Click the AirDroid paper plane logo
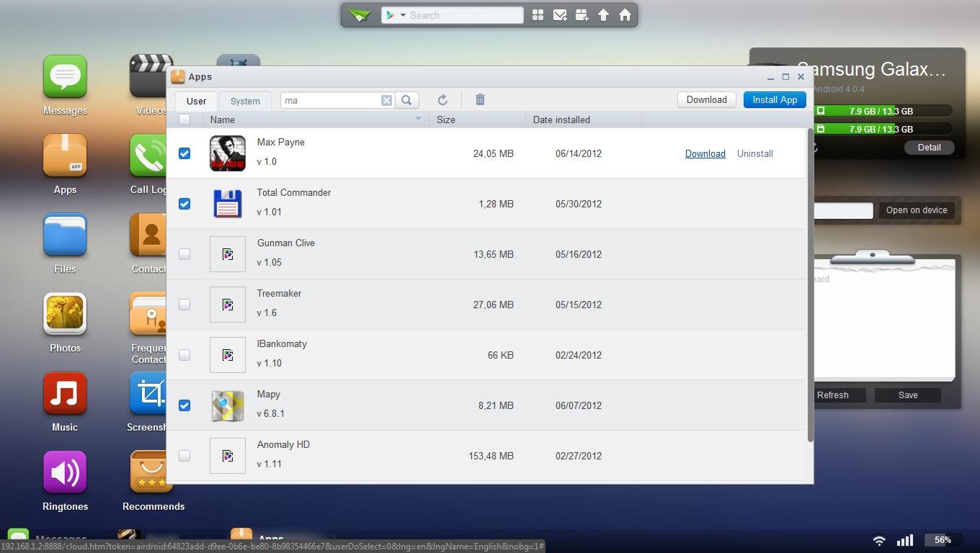The image size is (980, 553). click(x=360, y=15)
